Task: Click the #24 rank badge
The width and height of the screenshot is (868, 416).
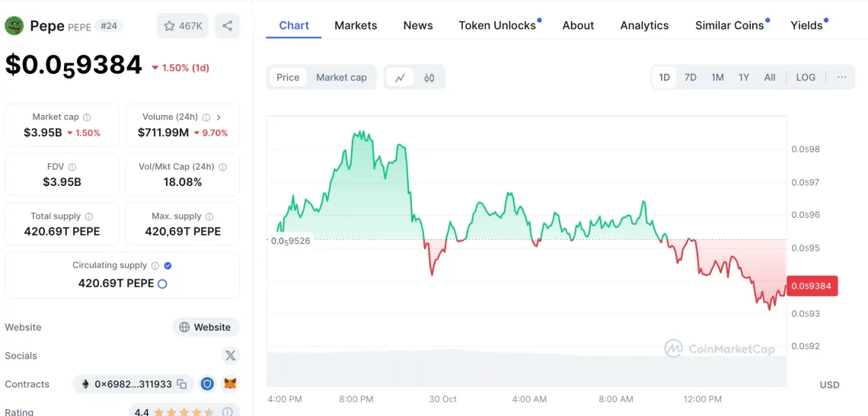Action: (109, 25)
